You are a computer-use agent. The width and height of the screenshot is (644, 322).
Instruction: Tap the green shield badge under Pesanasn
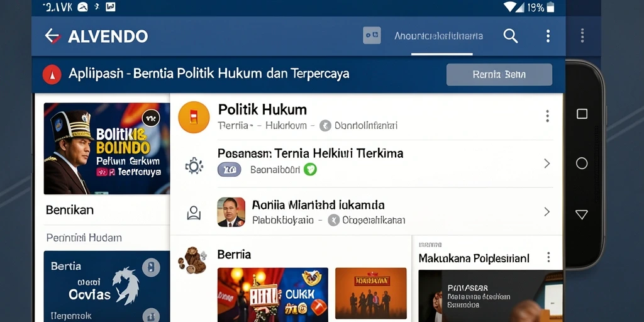[x=310, y=169]
